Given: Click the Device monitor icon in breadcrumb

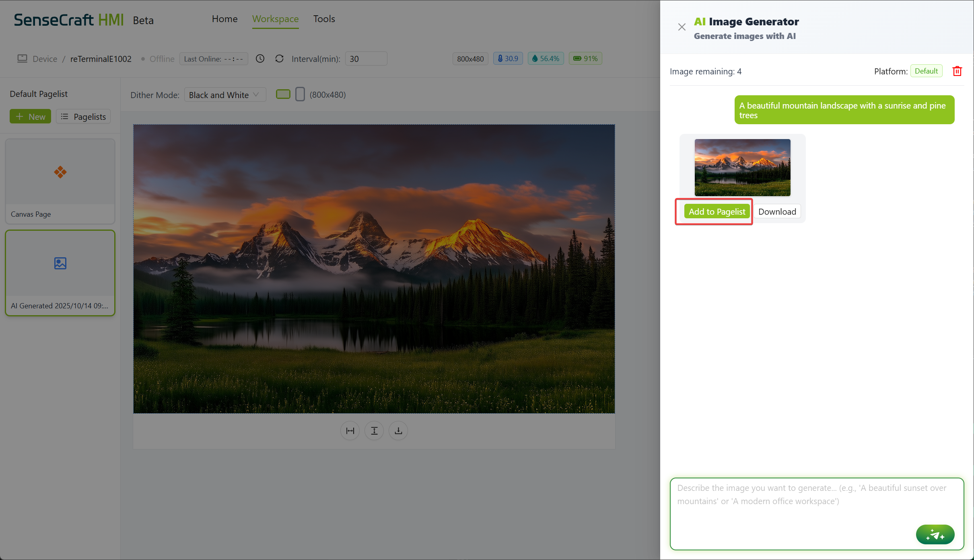Looking at the screenshot, I should (22, 59).
